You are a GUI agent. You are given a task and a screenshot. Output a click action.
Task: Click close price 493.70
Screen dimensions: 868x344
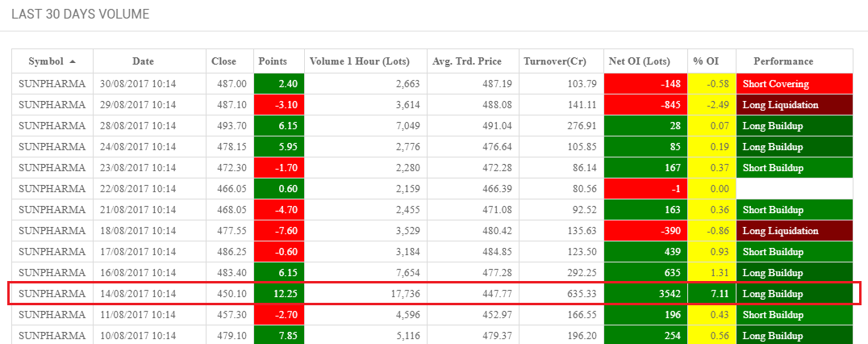click(x=233, y=126)
